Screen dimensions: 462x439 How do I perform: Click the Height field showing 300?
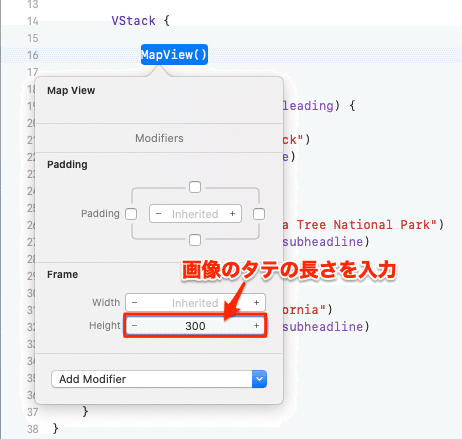click(x=195, y=326)
